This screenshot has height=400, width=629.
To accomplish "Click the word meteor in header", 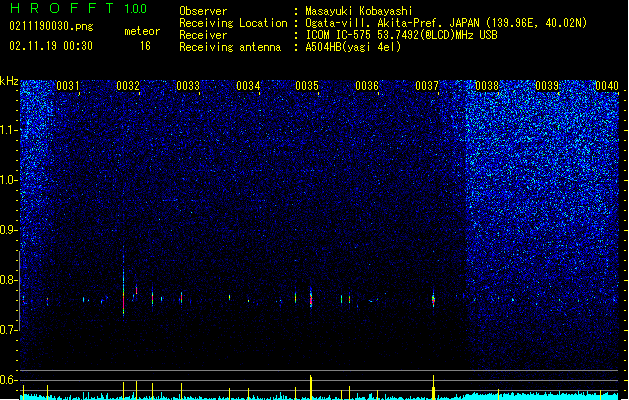I will (142, 31).
